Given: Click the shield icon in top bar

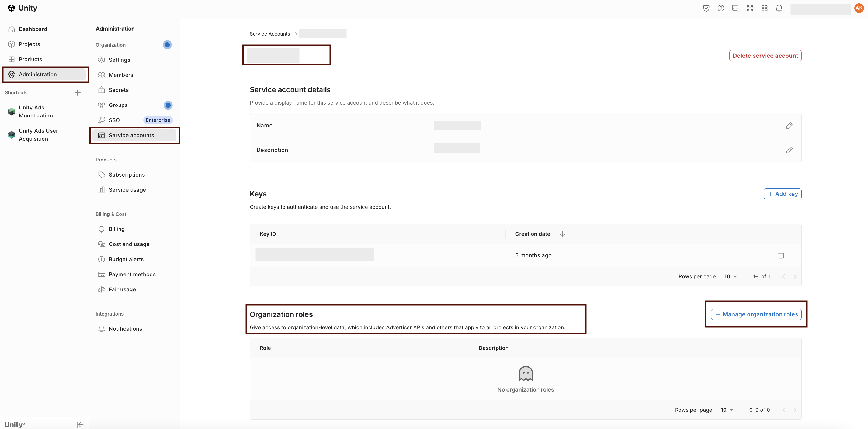Looking at the screenshot, I should 706,8.
